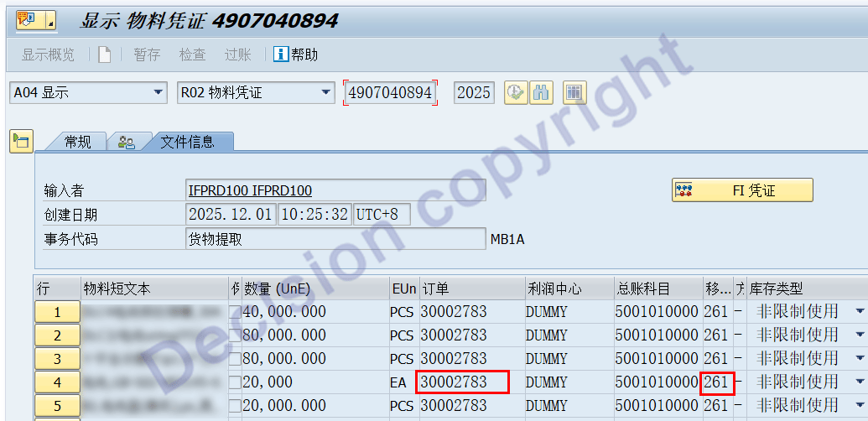
Task: Select the 文件信息 tab
Action: tap(187, 142)
